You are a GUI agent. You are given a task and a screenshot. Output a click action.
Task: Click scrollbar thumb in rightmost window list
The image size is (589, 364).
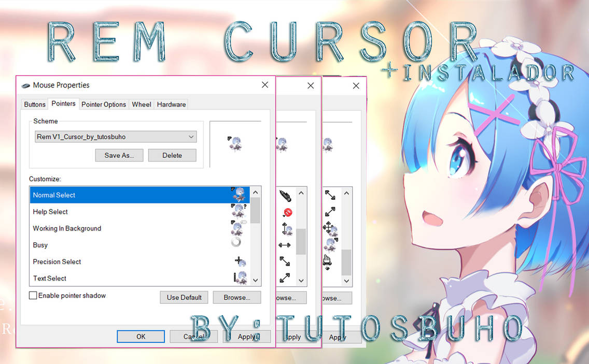[x=346, y=263]
